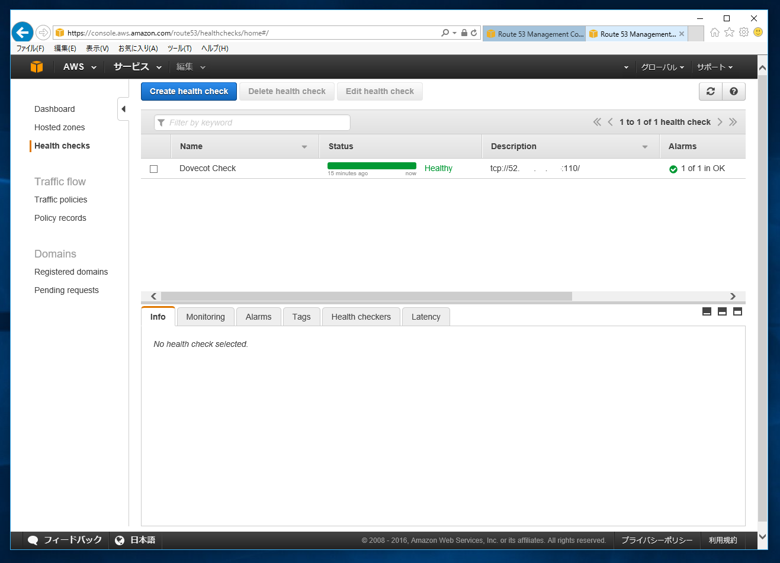Open the help question mark icon
The height and width of the screenshot is (563, 780).
coord(734,92)
